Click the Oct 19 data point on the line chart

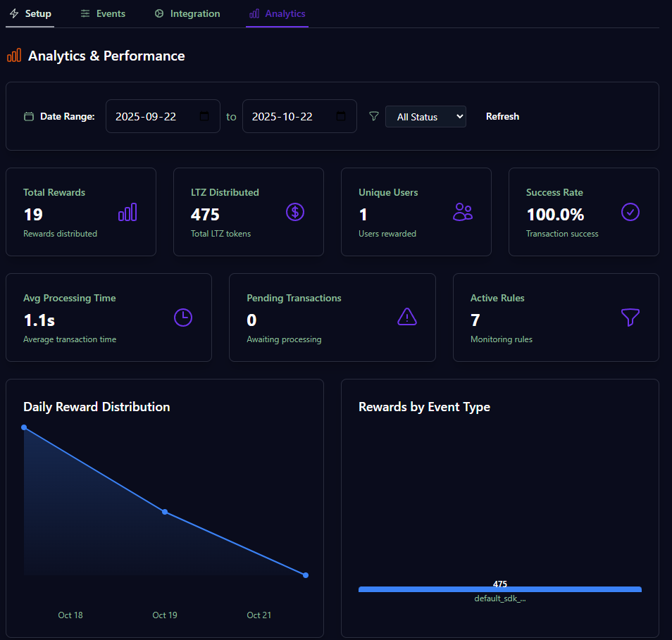(165, 513)
